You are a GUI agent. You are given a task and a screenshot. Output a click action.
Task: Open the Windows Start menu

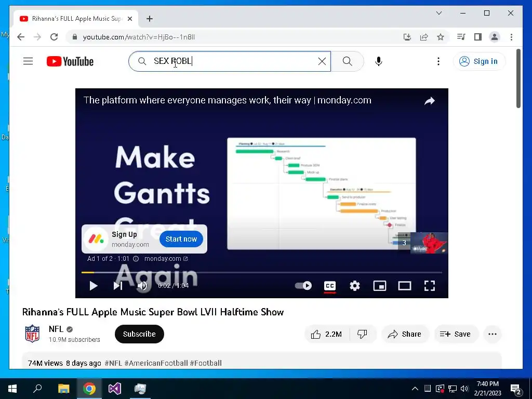[12, 389]
